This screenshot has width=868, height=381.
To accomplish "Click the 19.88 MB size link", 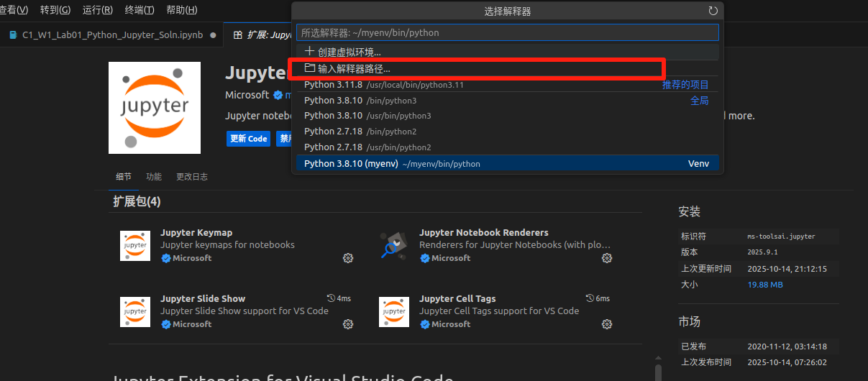I will [x=765, y=285].
